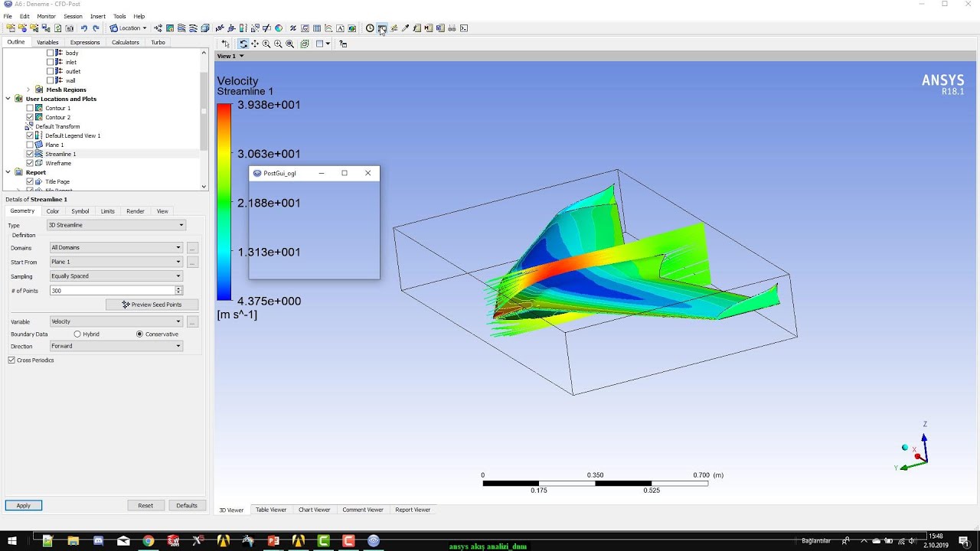Click the Fit View icon
980x551 pixels.
(290, 44)
